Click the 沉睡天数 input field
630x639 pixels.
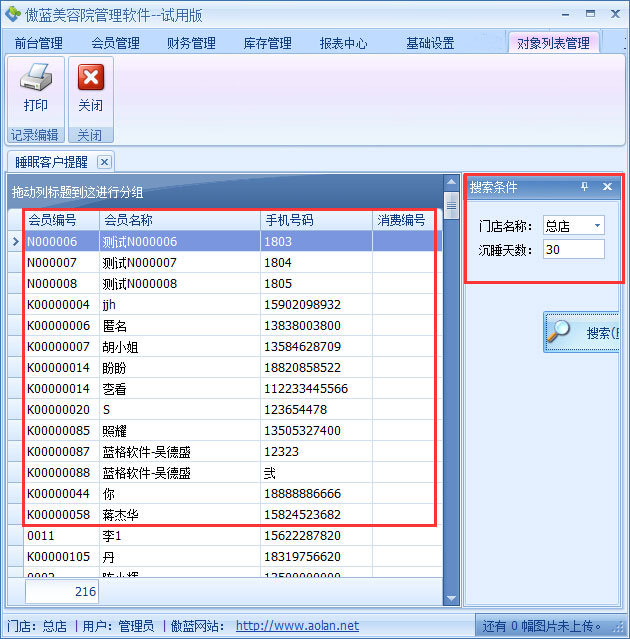click(x=573, y=249)
